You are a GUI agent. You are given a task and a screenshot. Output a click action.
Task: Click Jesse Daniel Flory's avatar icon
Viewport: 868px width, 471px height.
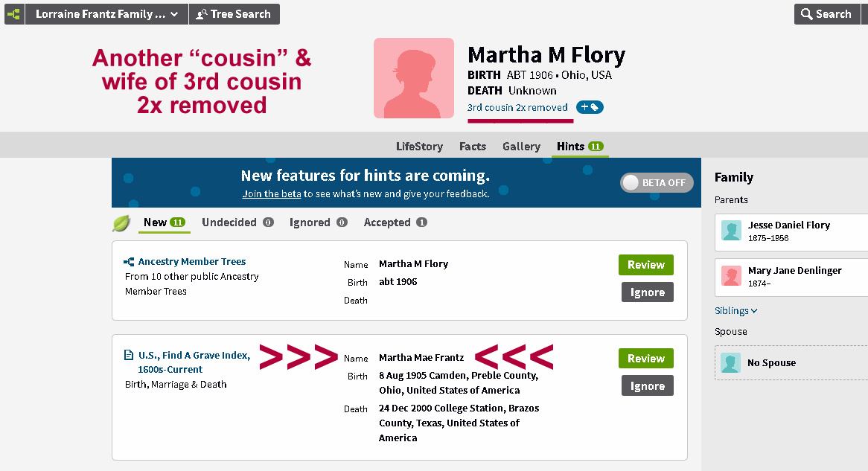pyautogui.click(x=731, y=231)
